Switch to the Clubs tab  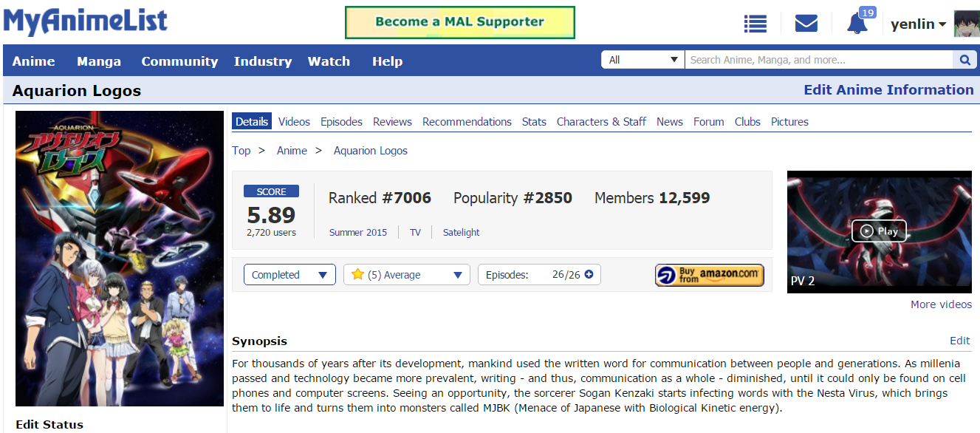(x=747, y=122)
